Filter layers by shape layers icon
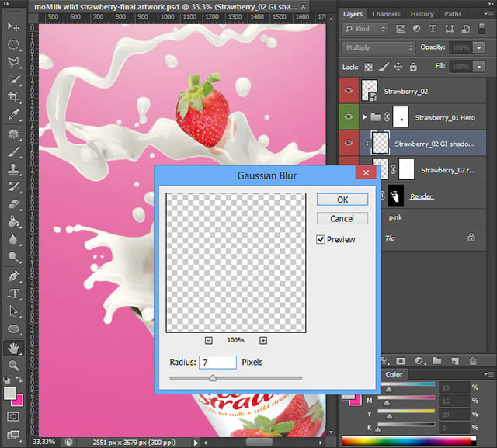Screen dimensions: 497x448 449,29
